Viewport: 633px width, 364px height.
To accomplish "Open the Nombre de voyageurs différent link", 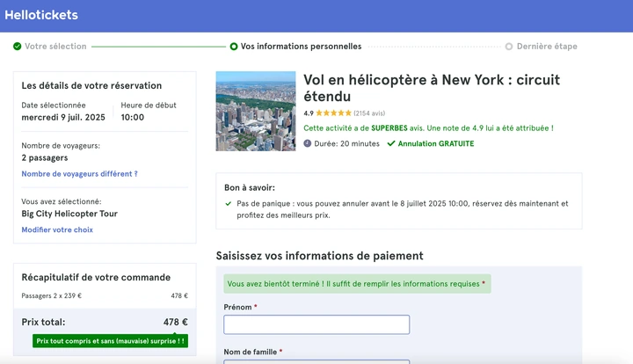I will pos(79,174).
